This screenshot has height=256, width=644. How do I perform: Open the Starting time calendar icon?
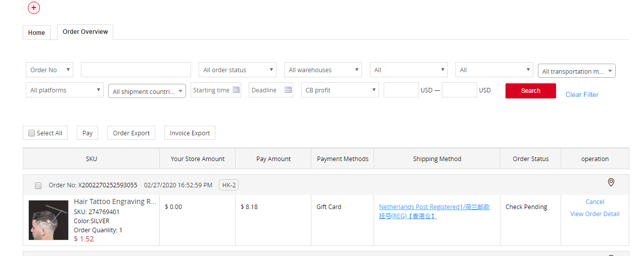click(236, 90)
